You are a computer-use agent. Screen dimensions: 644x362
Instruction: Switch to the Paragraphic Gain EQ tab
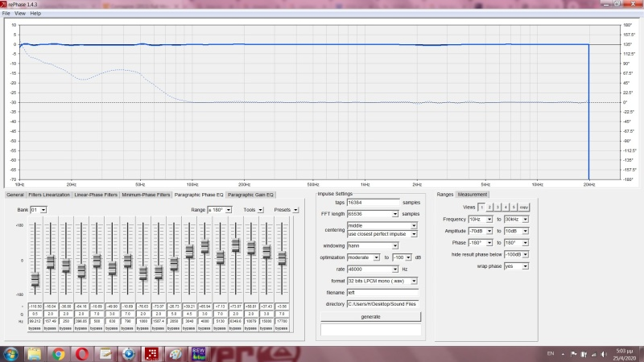tap(251, 194)
